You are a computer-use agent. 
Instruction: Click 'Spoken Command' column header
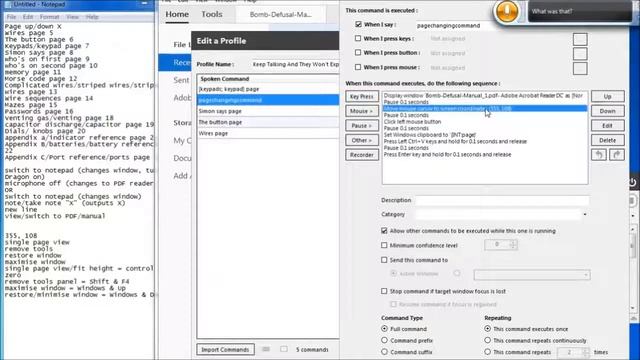click(x=268, y=79)
